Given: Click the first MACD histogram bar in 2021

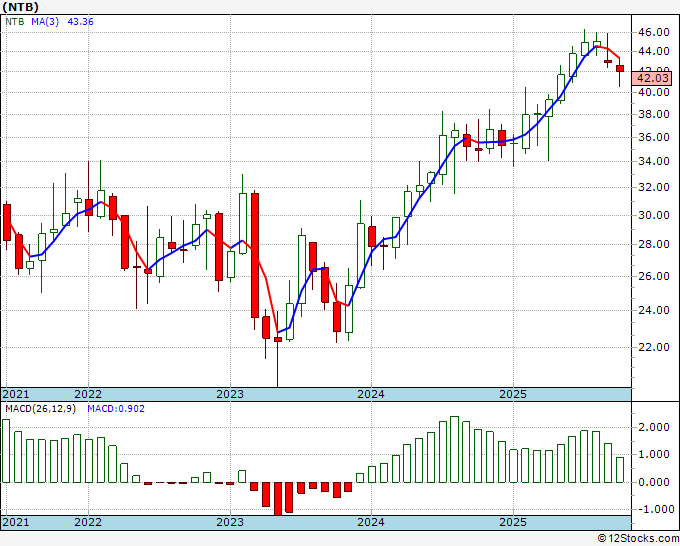Looking at the screenshot, I should click(6, 451).
